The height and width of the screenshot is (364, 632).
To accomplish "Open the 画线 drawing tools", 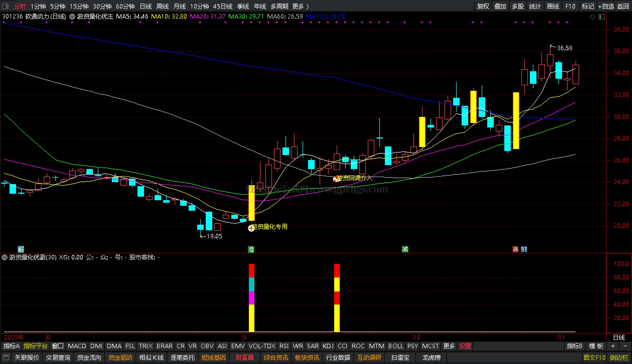I will (553, 6).
